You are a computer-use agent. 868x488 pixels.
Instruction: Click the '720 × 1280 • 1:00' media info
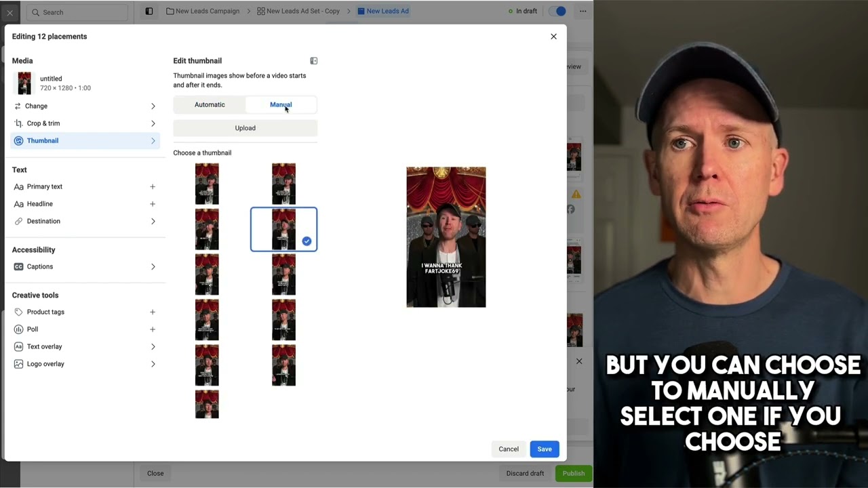[65, 88]
